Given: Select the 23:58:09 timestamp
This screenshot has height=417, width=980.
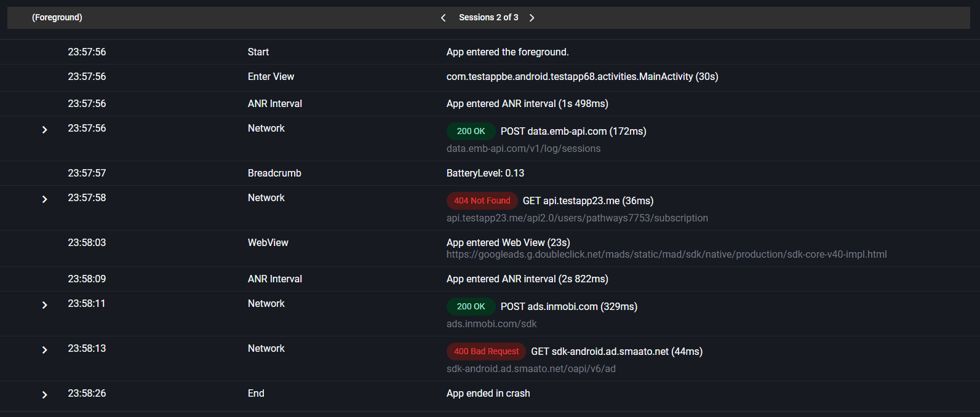Looking at the screenshot, I should 87,279.
